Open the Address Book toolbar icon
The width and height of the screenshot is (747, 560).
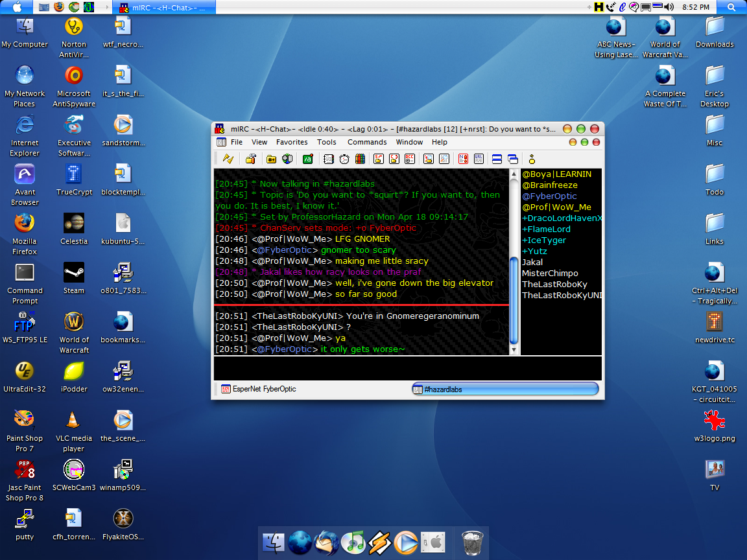(328, 159)
